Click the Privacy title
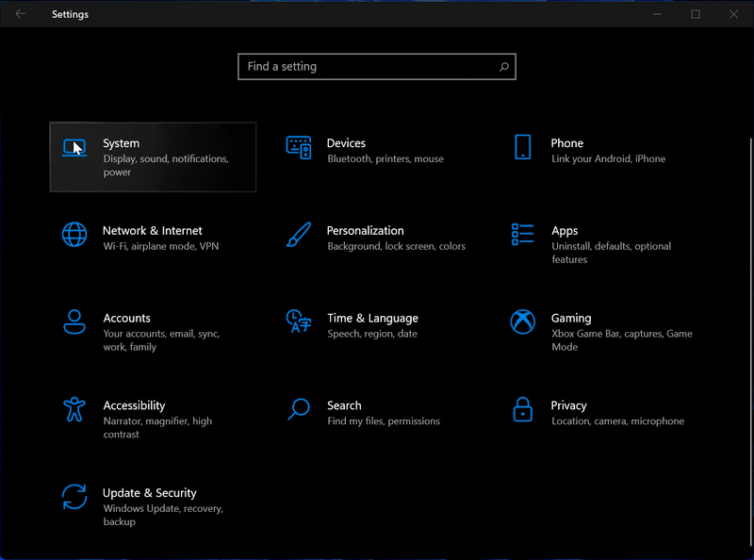This screenshot has height=560, width=754. pos(569,406)
